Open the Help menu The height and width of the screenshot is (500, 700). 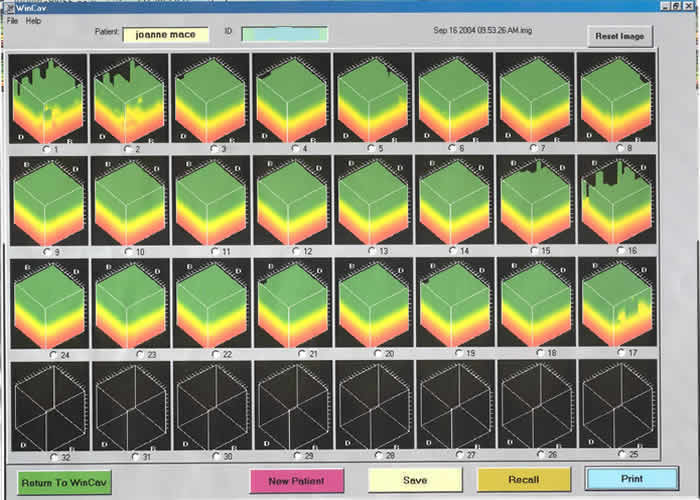[33, 20]
